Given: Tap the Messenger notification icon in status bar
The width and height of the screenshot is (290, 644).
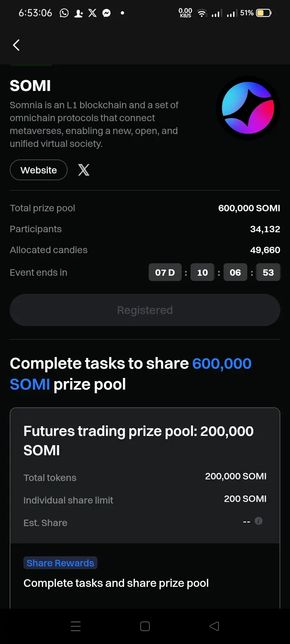Looking at the screenshot, I should (106, 13).
